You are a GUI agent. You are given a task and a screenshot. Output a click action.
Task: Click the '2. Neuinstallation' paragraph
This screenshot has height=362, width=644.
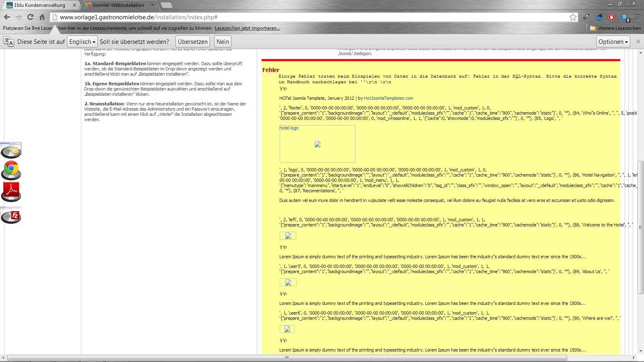165,111
